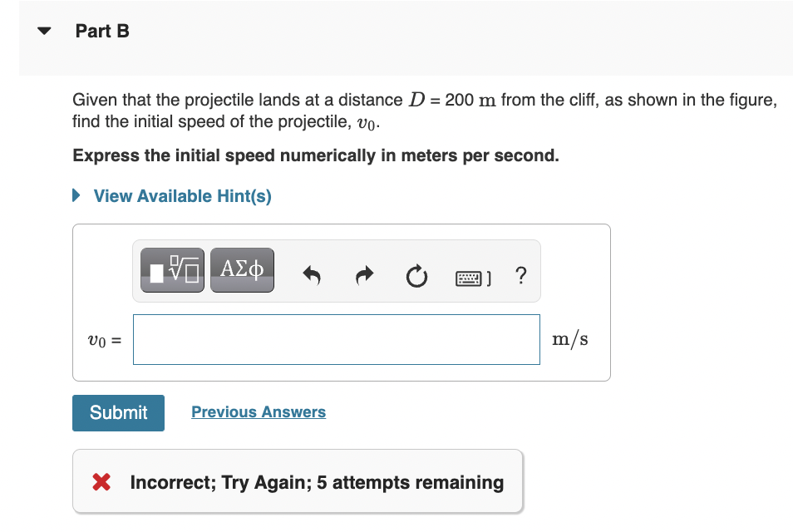Click the redo arrow in the equation toolbar
The height and width of the screenshot is (532, 793).
(x=363, y=275)
